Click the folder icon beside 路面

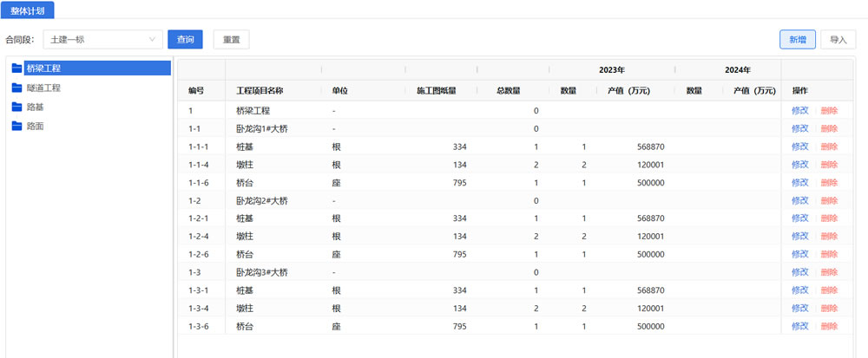click(16, 127)
